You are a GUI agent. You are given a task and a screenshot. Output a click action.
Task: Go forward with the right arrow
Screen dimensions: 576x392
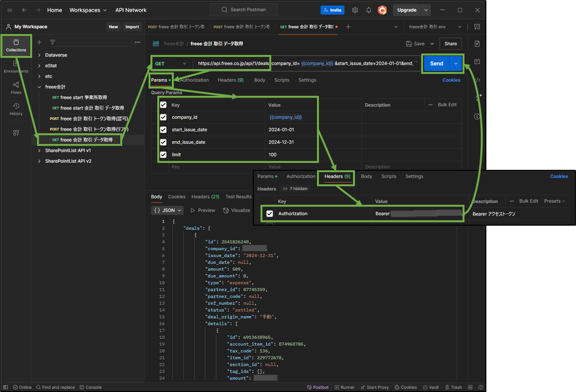(38, 10)
